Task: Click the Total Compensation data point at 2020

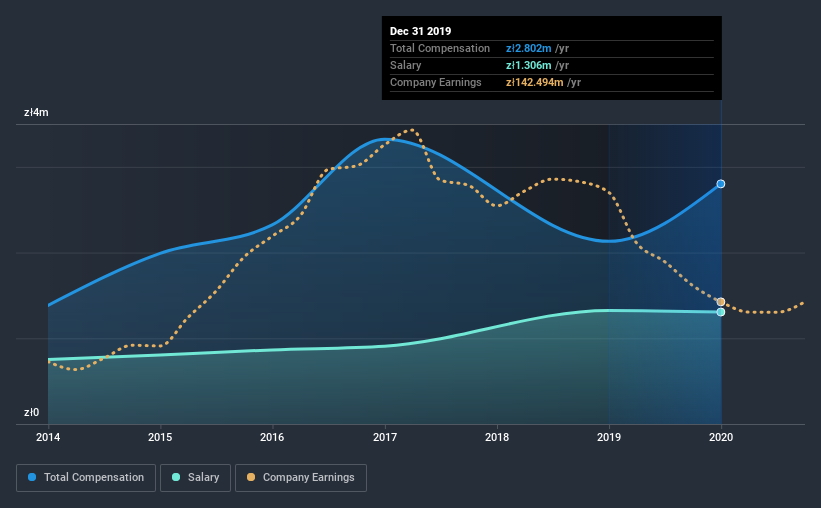Action: (x=721, y=184)
